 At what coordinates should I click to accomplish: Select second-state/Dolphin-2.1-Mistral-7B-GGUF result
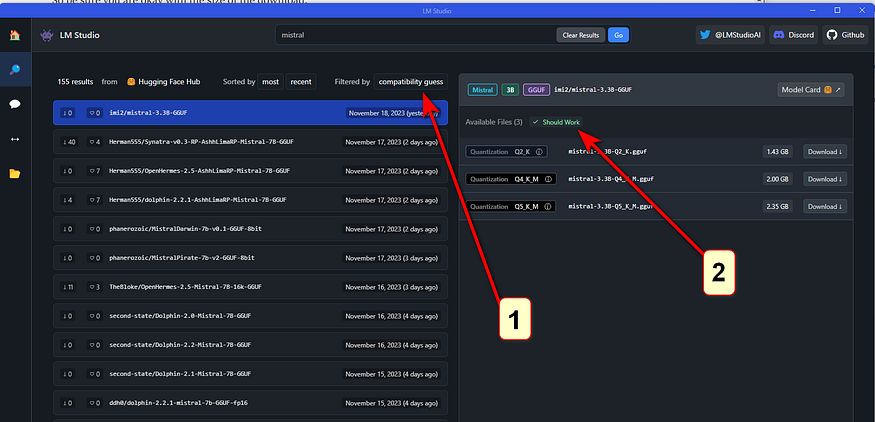(x=250, y=374)
